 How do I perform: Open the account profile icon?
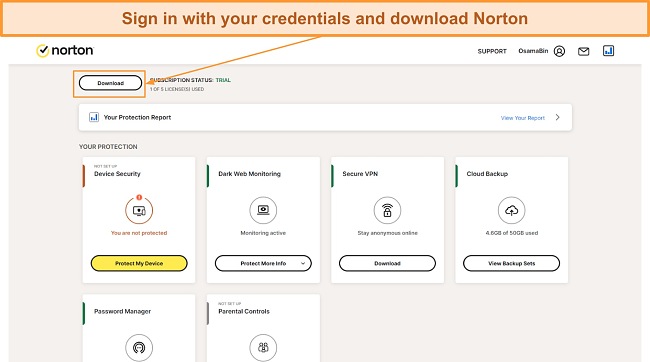click(559, 51)
